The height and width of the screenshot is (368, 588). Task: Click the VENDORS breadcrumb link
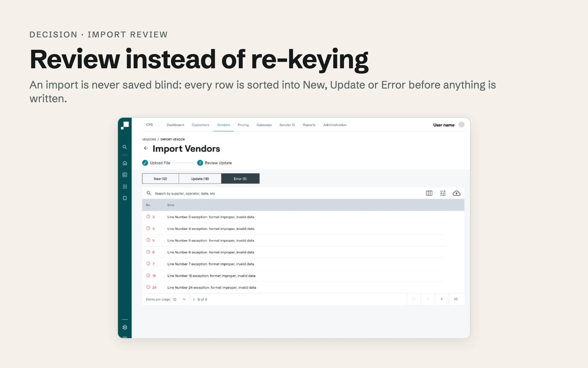pyautogui.click(x=149, y=139)
